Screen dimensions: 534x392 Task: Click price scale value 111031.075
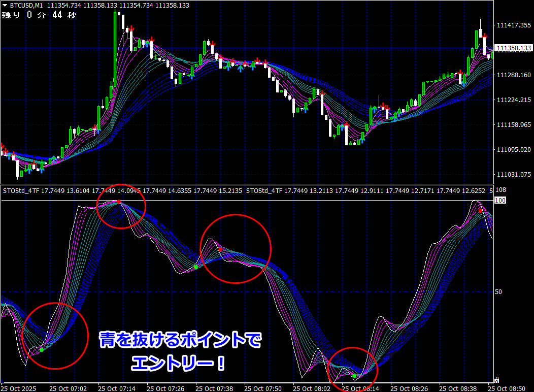pos(513,174)
